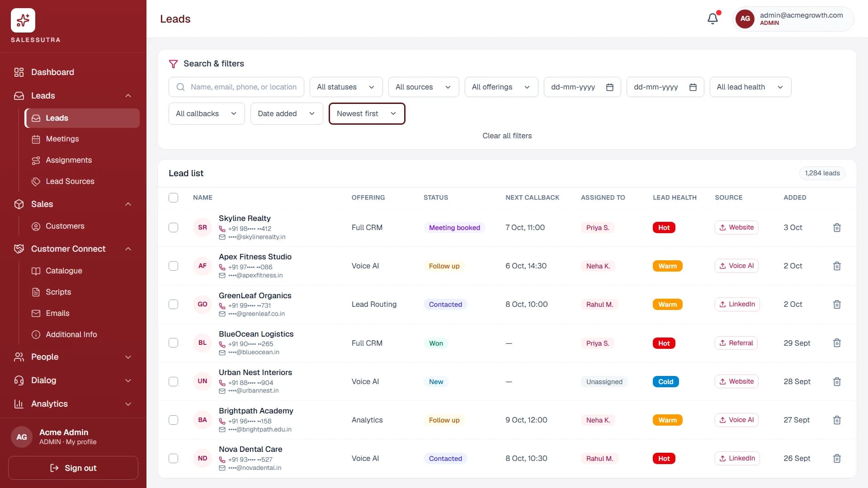The image size is (868, 488).
Task: Click the SalesSutra logo icon
Action: 23,20
